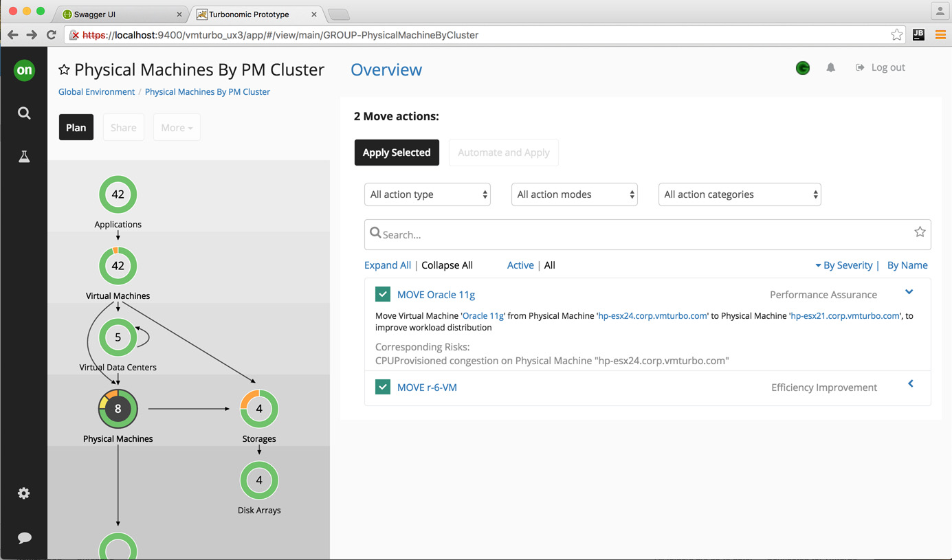Click the green refresh status icon

pos(803,67)
